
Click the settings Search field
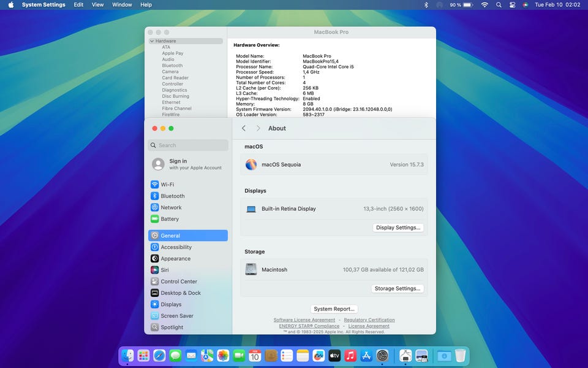pyautogui.click(x=187, y=145)
